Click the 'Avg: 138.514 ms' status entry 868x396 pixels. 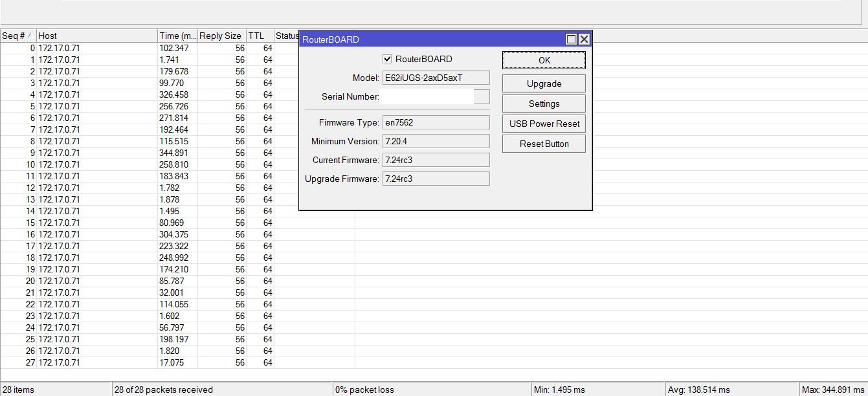pos(733,390)
